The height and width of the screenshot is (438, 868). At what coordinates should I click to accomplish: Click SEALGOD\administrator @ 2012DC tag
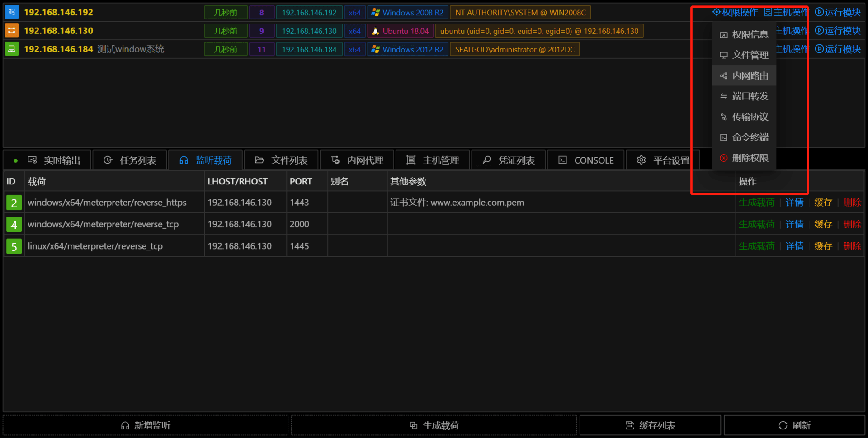(x=515, y=49)
